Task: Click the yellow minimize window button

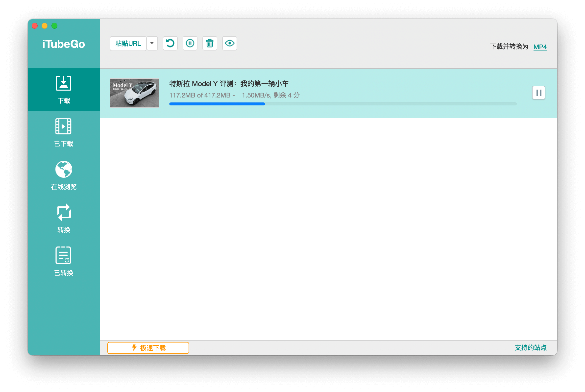Action: [x=45, y=26]
